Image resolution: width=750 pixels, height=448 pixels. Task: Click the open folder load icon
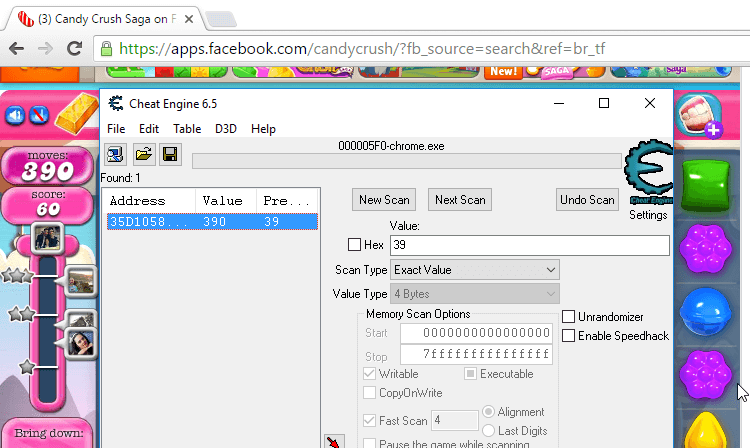(143, 154)
